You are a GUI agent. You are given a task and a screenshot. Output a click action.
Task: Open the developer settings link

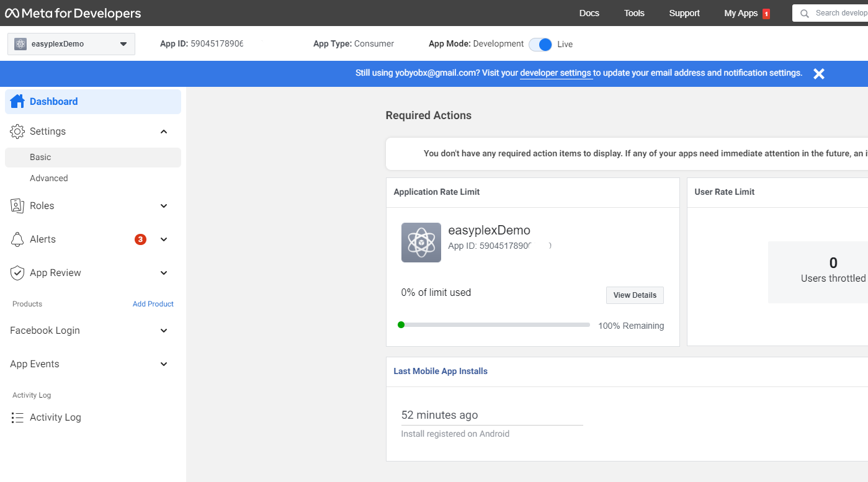coord(555,73)
